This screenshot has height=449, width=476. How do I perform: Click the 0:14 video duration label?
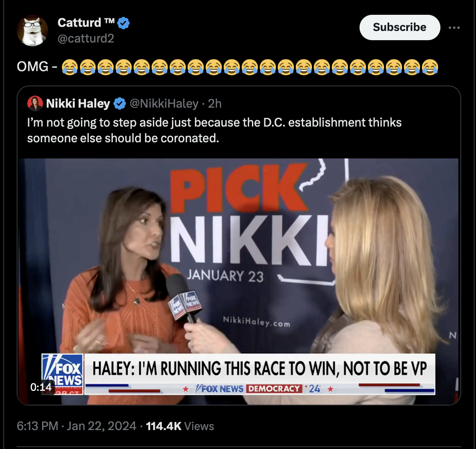pos(41,387)
